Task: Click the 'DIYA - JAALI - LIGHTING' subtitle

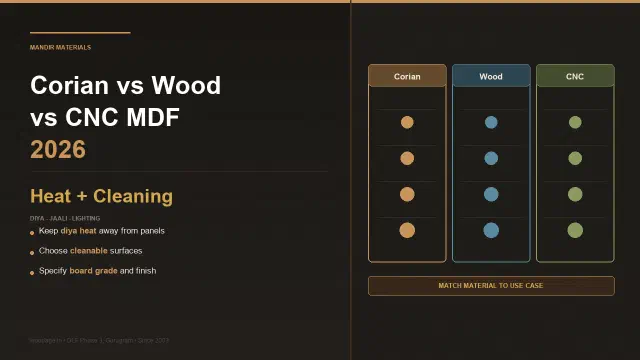Action: 65,218
